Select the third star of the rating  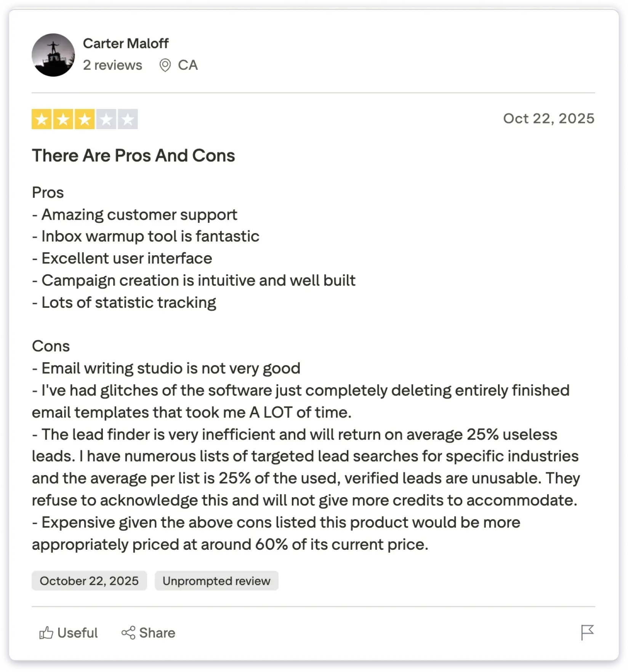pyautogui.click(x=85, y=119)
